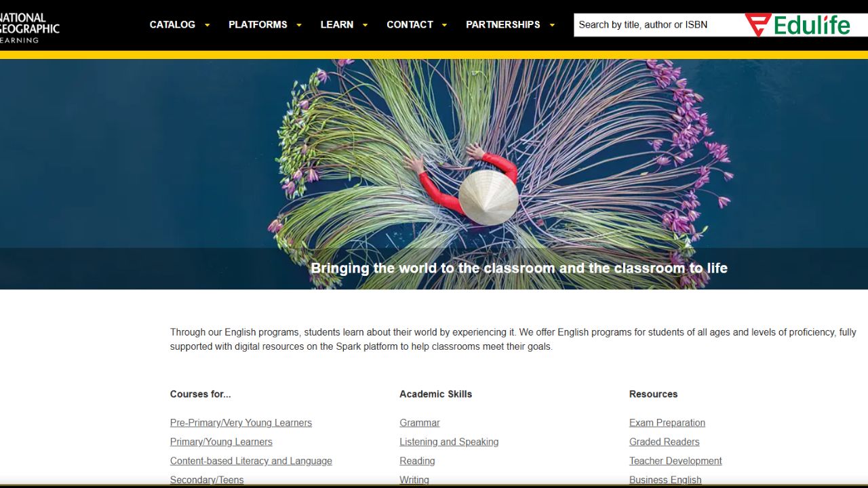Click the Writing link

(x=414, y=479)
